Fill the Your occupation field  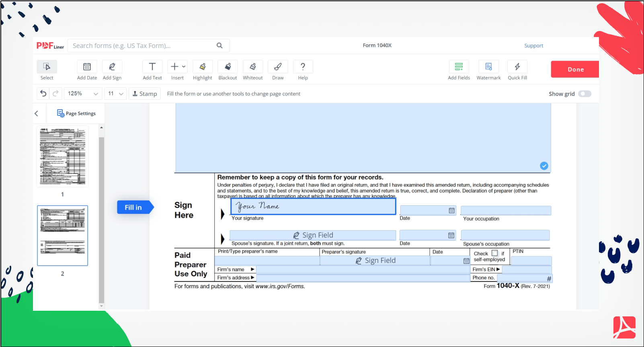pos(506,211)
